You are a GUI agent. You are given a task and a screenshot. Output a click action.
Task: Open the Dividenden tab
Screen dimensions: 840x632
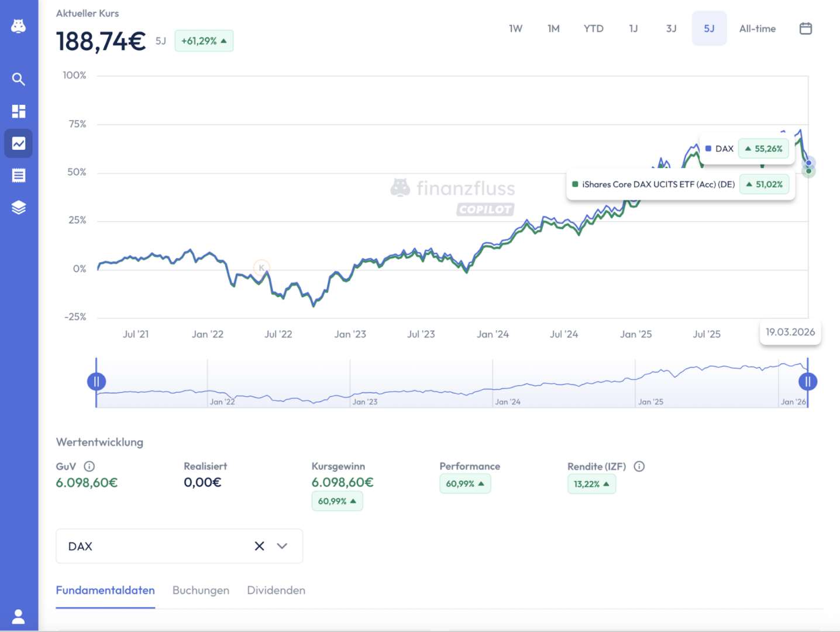(x=276, y=590)
